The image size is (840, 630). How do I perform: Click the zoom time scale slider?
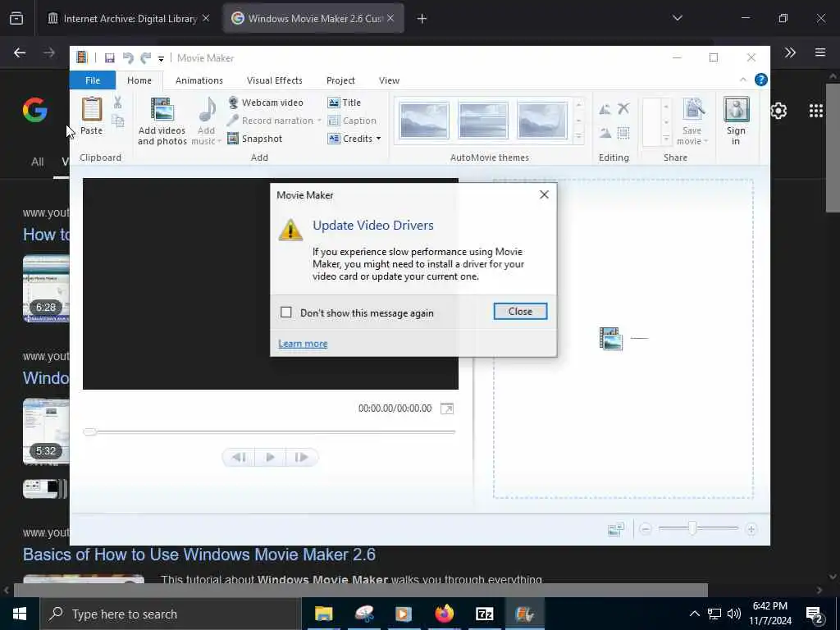[x=692, y=529]
